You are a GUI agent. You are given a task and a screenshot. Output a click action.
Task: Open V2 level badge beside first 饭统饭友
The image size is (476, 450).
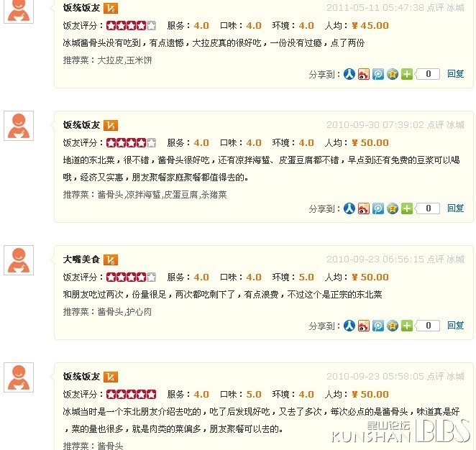pos(111,8)
